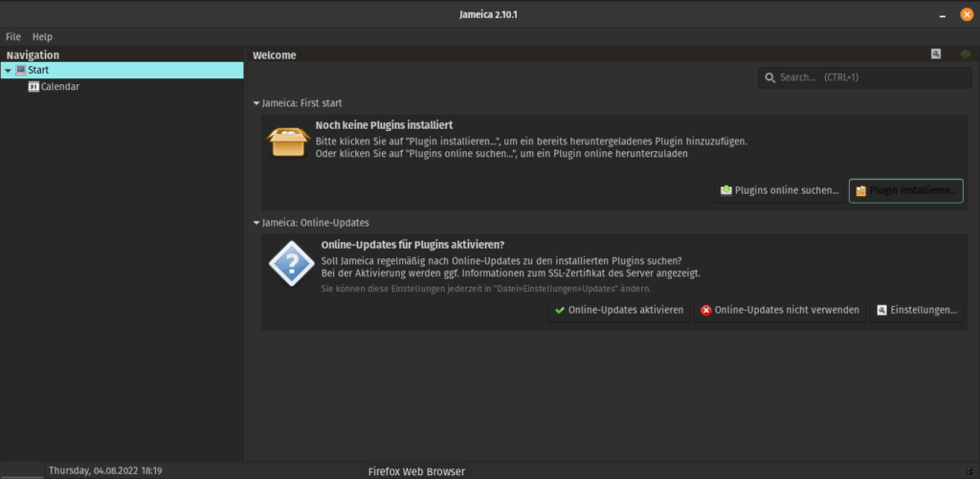Screen dimensions: 980x479
Task: Click the blue question mark icon
Action: [x=291, y=264]
